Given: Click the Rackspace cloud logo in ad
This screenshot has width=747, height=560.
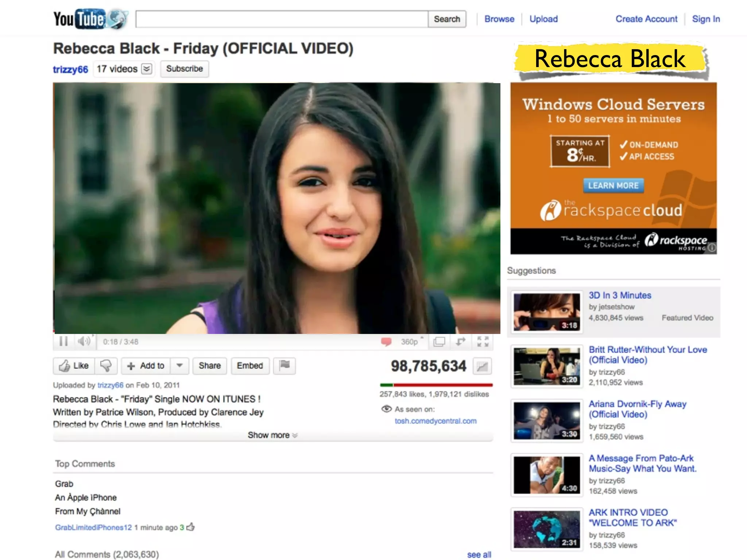Looking at the screenshot, I should (x=611, y=210).
